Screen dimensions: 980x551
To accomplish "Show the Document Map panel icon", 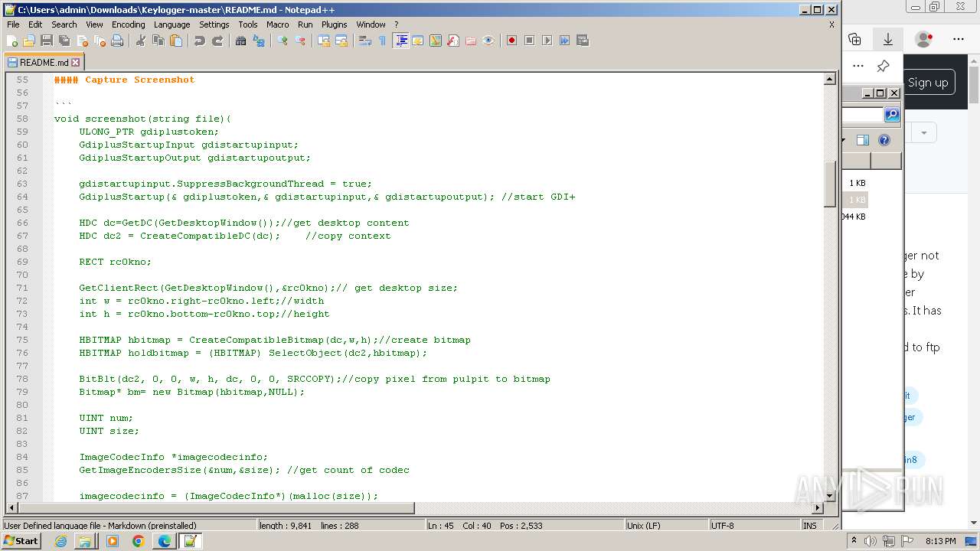I will (x=436, y=41).
